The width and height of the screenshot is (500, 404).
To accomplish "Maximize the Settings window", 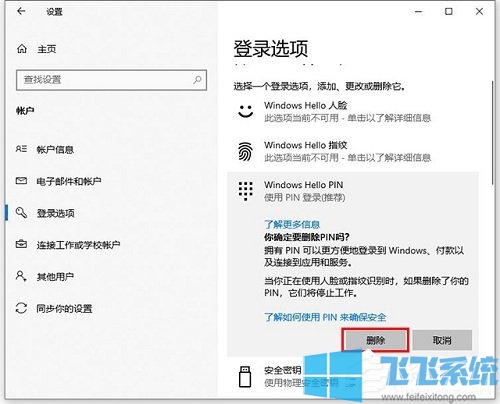I will click(449, 11).
